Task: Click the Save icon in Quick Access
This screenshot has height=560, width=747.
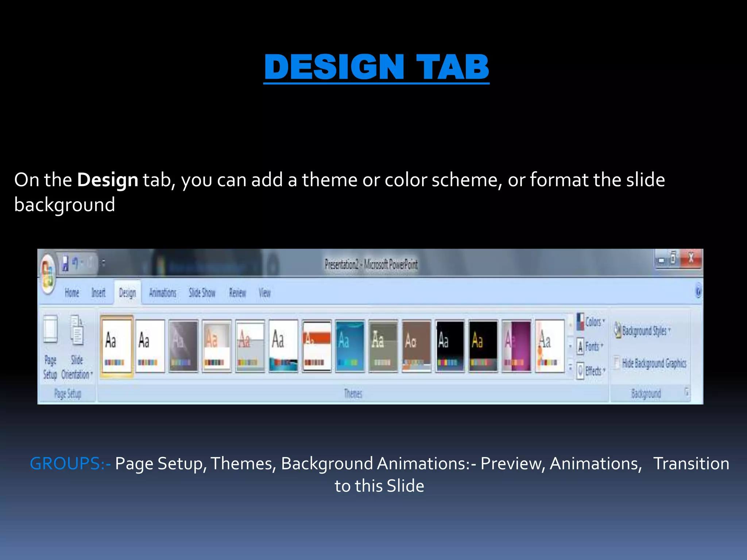Action: pyautogui.click(x=65, y=263)
